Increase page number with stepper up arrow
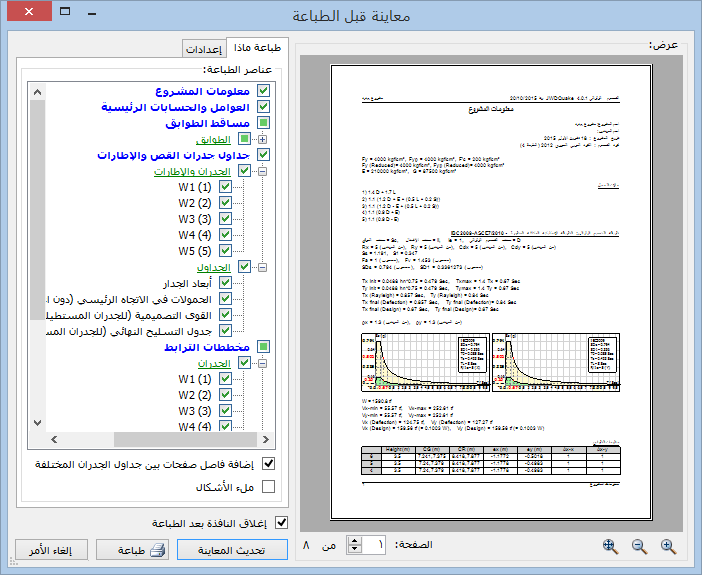 (x=355, y=540)
